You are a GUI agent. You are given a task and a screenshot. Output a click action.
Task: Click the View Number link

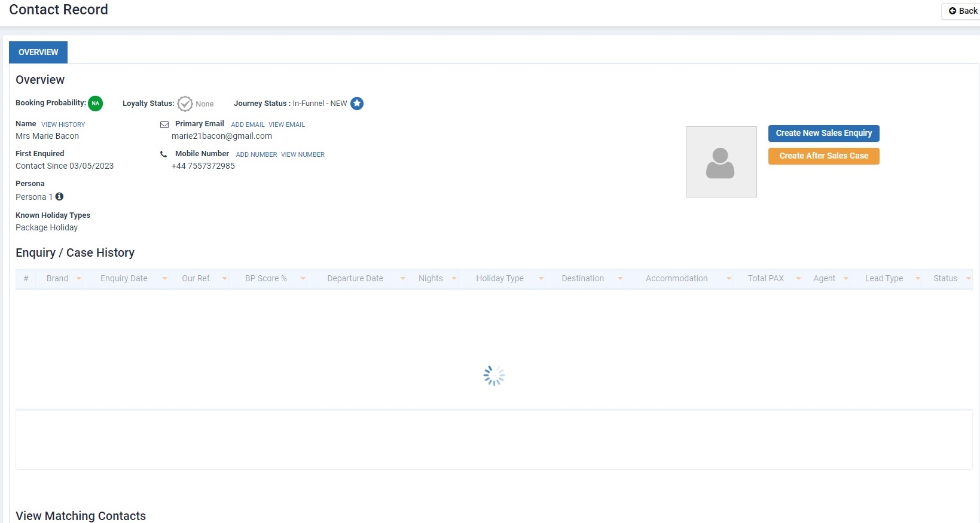pos(303,154)
